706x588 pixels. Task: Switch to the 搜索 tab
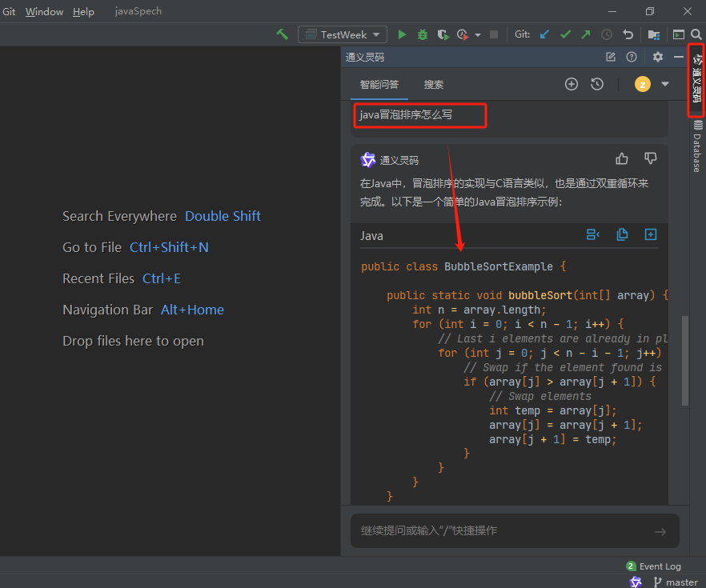[434, 85]
